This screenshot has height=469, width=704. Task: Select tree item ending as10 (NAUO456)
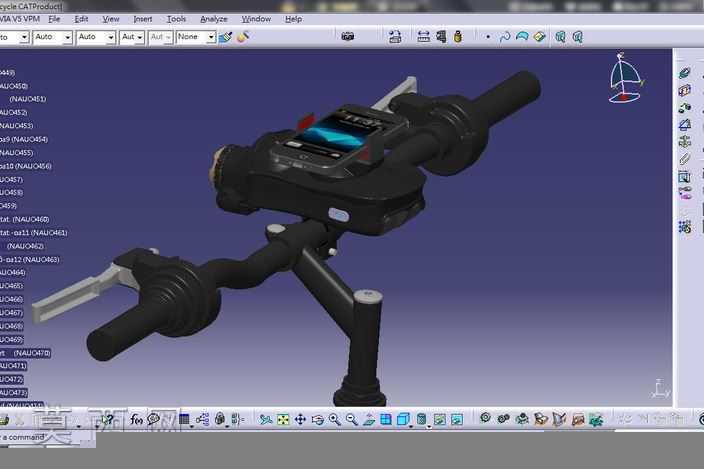click(x=26, y=167)
